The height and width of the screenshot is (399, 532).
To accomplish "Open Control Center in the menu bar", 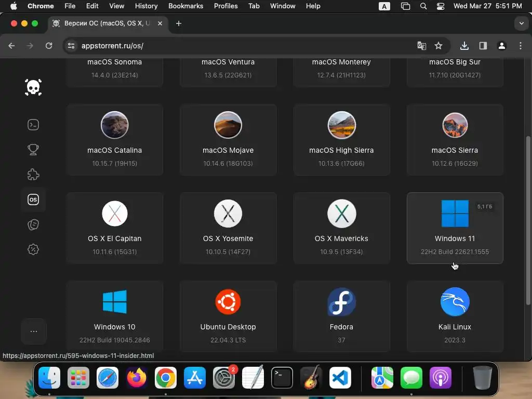I will point(441,6).
